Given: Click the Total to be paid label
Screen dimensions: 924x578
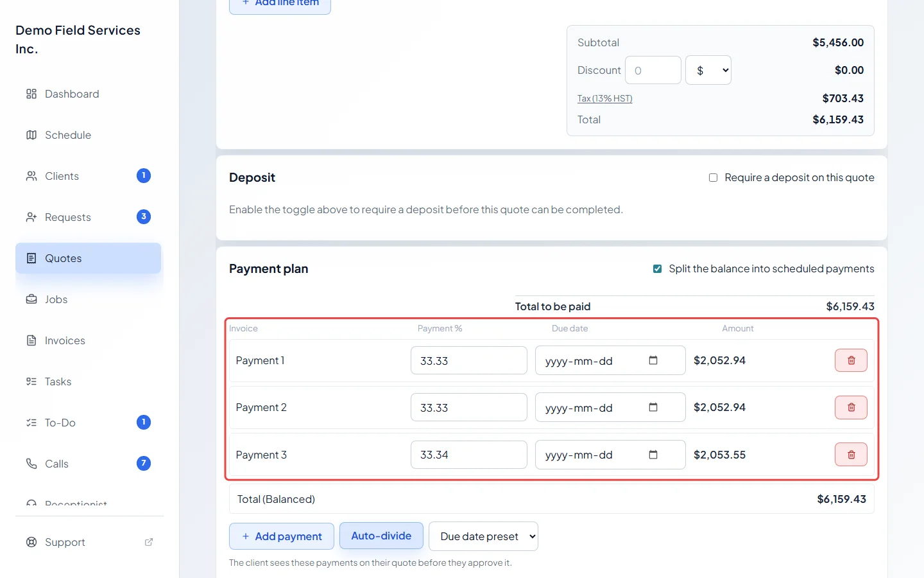Looking at the screenshot, I should coord(552,306).
